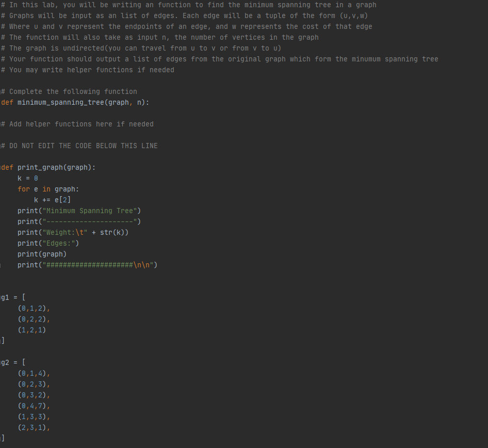Click the minimum_spanning_tree function name
This screenshot has height=448, width=488.
coord(60,102)
